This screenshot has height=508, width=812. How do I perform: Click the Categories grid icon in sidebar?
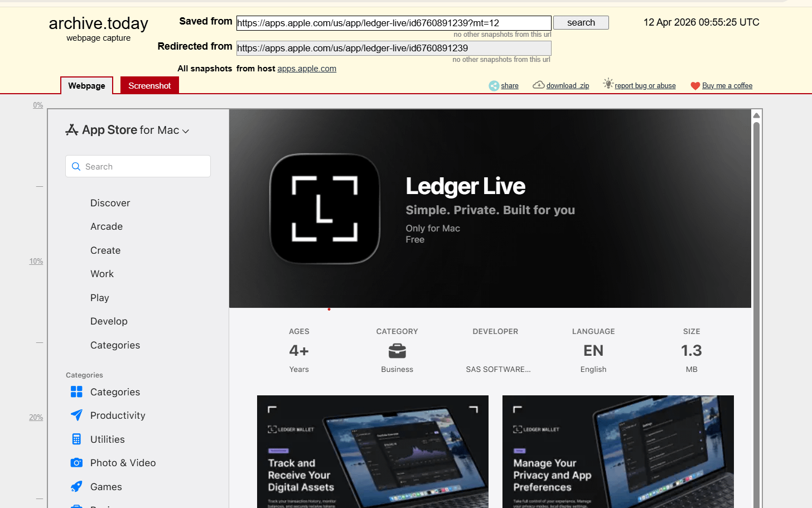[76, 391]
